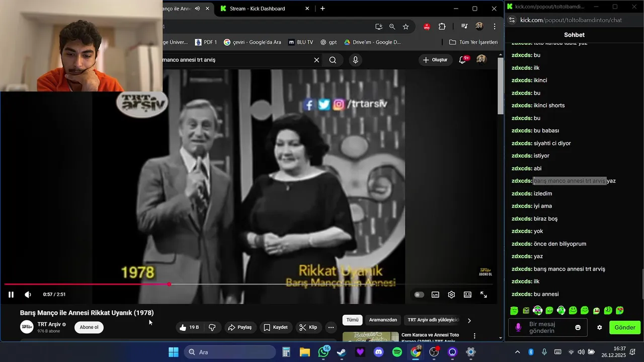The width and height of the screenshot is (644, 362).
Task: Click the purple microphone in the chat box
Action: pyautogui.click(x=518, y=327)
